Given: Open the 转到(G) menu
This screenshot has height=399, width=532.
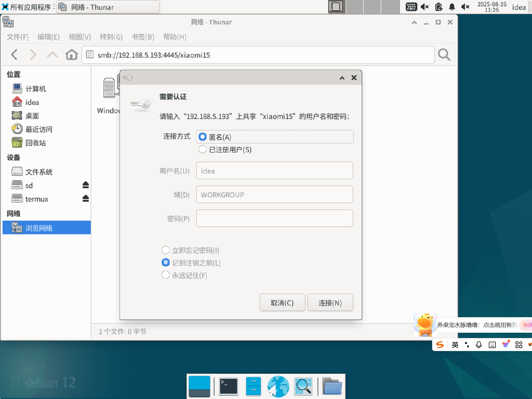Looking at the screenshot, I should [x=111, y=37].
